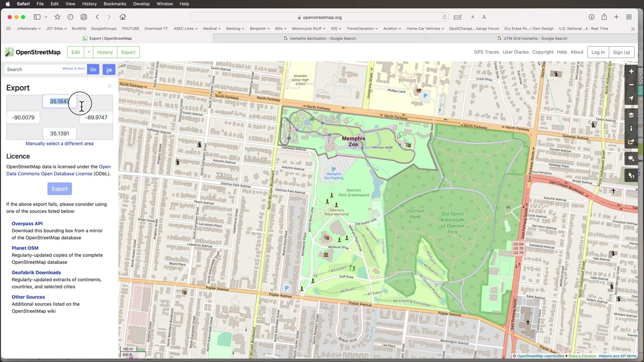Zoom in with the map plus control
The width and height of the screenshot is (644, 362).
[631, 71]
